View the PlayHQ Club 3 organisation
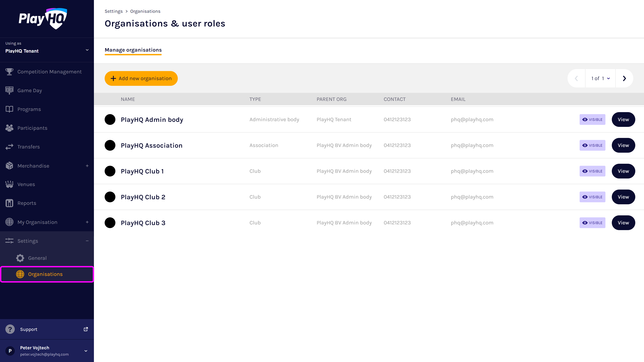The width and height of the screenshot is (644, 362). click(x=623, y=223)
